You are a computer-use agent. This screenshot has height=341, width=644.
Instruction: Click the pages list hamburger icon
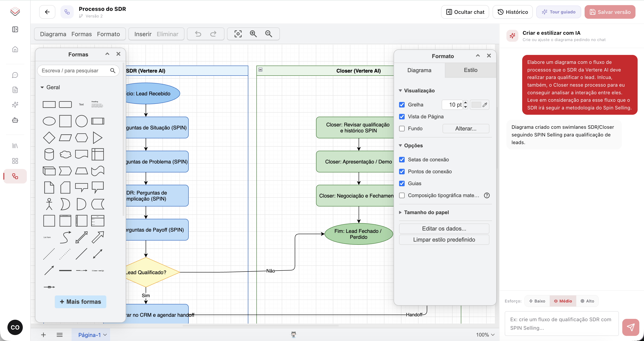pos(59,335)
